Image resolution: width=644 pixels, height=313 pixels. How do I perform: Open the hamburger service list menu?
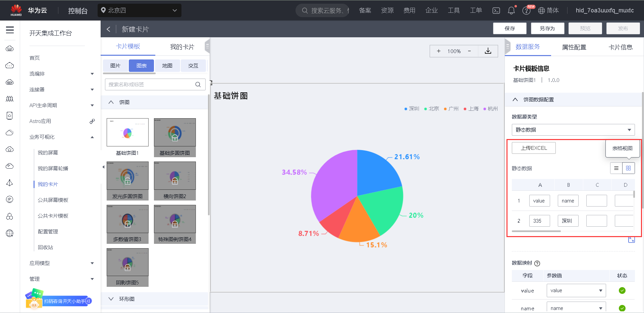coord(10,30)
